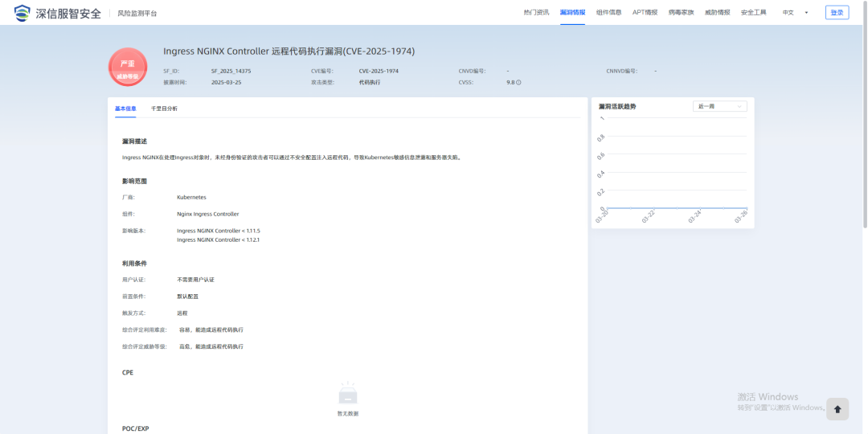Screen dimensions: 868x434
Task: Click the 风险监测平台 platform title
Action: pos(137,14)
